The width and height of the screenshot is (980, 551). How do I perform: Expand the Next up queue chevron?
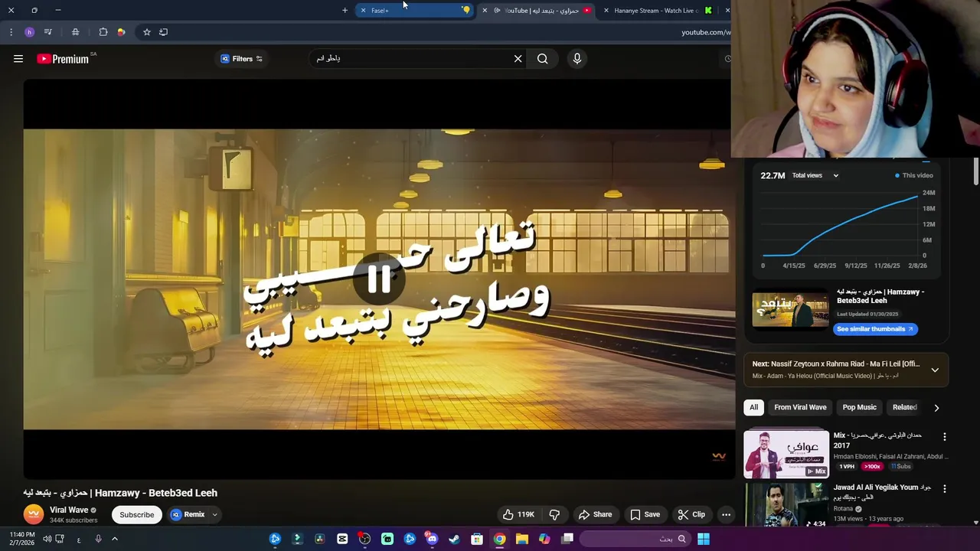[935, 370]
